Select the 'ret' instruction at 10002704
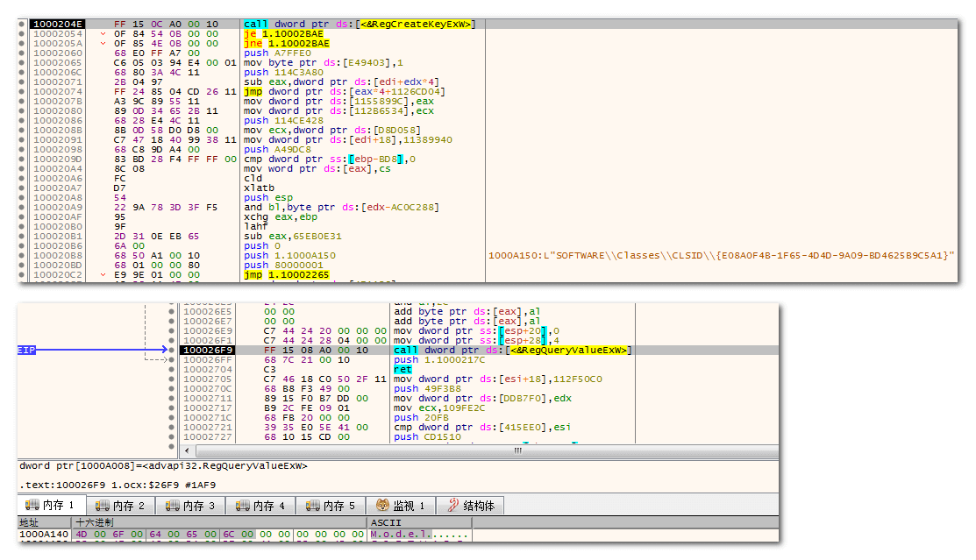976x560 pixels. [x=403, y=370]
